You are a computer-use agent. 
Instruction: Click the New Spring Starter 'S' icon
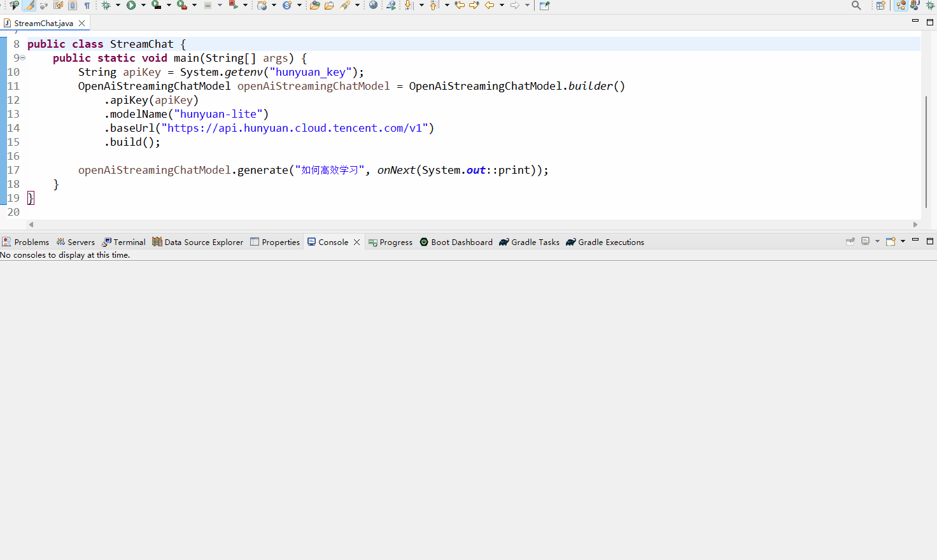[287, 5]
